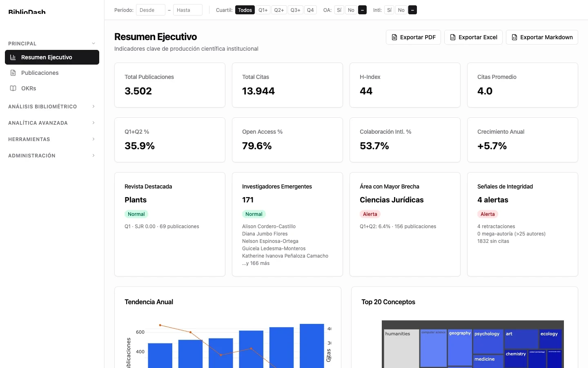The width and height of the screenshot is (588, 368).
Task: Click the '4 retractaciones' line
Action: tap(496, 227)
